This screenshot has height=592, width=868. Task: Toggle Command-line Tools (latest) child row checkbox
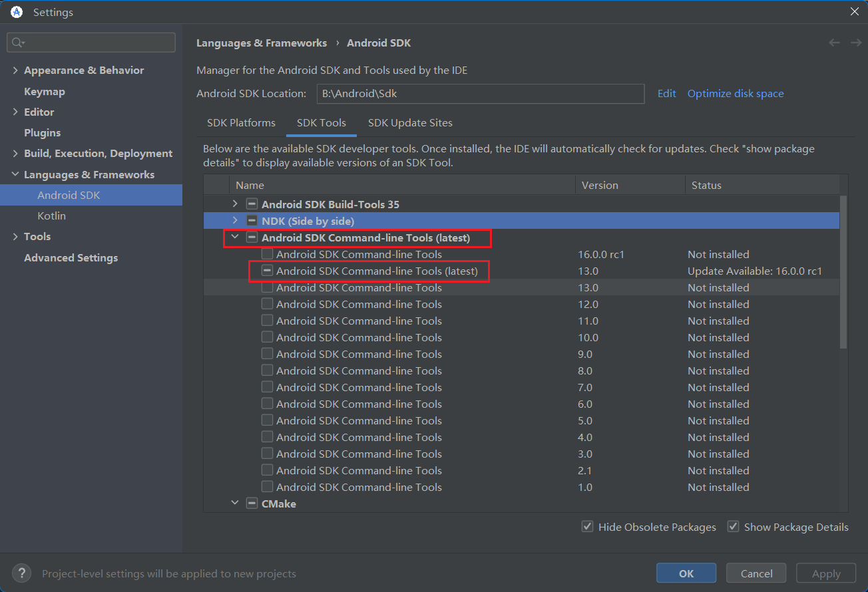267,271
